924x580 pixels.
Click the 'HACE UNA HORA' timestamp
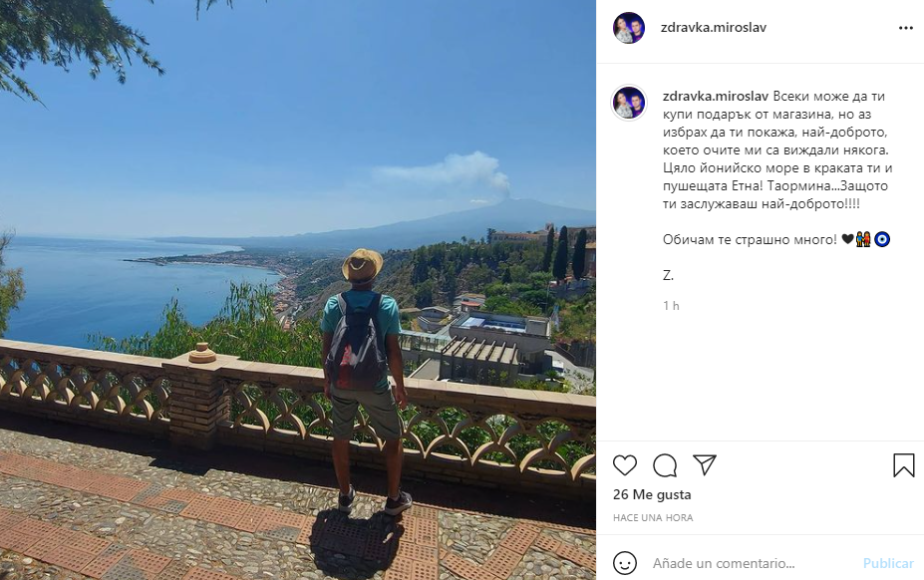[653, 517]
